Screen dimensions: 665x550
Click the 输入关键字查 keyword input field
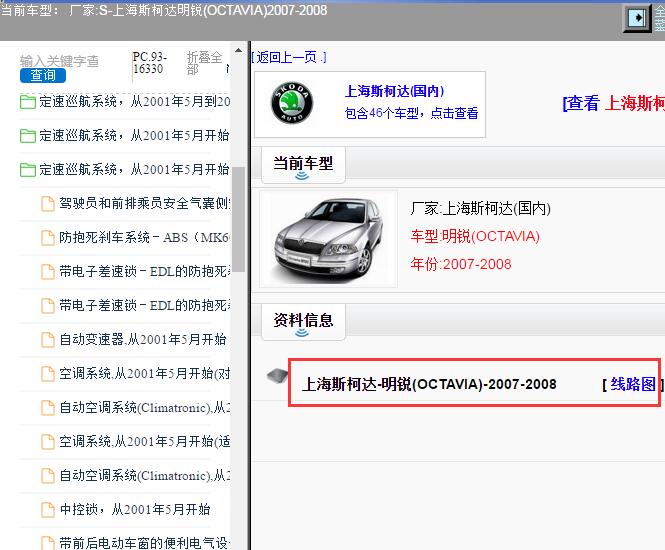[59, 61]
